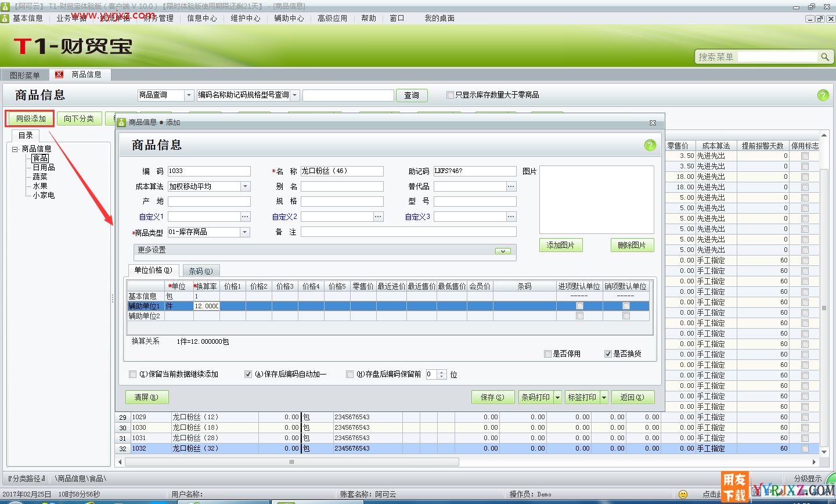Open ellipsis picker next to 自定义1 field
Viewport: 836px width, 504px height.
pyautogui.click(x=245, y=217)
